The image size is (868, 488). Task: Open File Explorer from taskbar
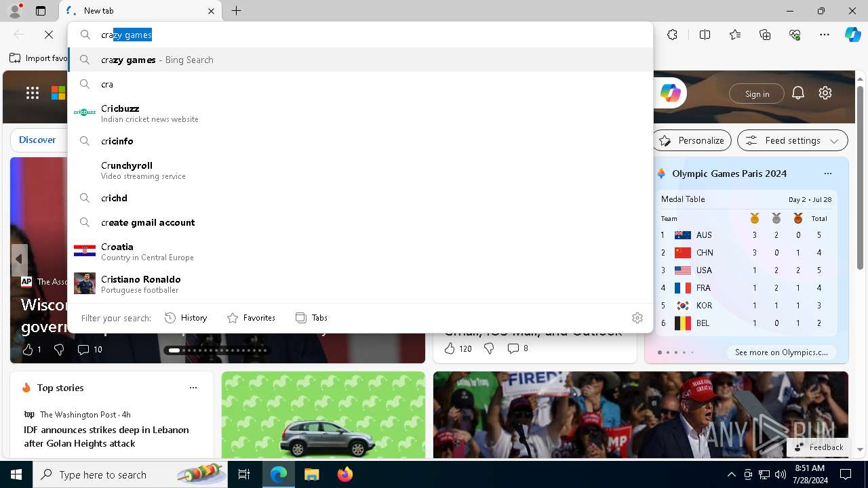click(311, 474)
